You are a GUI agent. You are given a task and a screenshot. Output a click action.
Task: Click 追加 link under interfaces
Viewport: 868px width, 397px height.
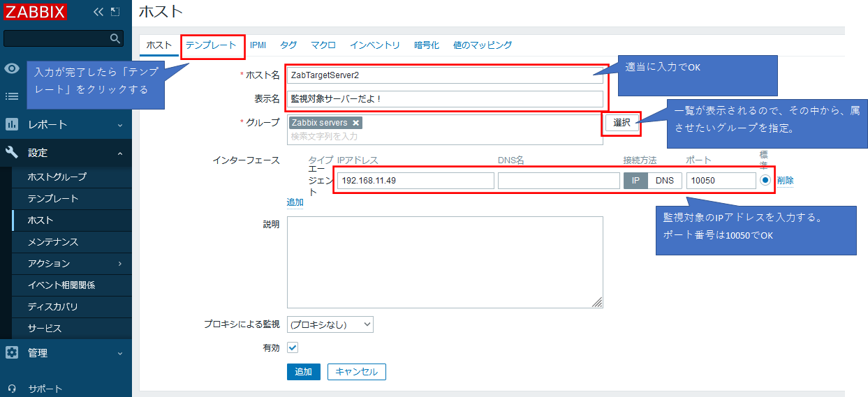pyautogui.click(x=295, y=202)
